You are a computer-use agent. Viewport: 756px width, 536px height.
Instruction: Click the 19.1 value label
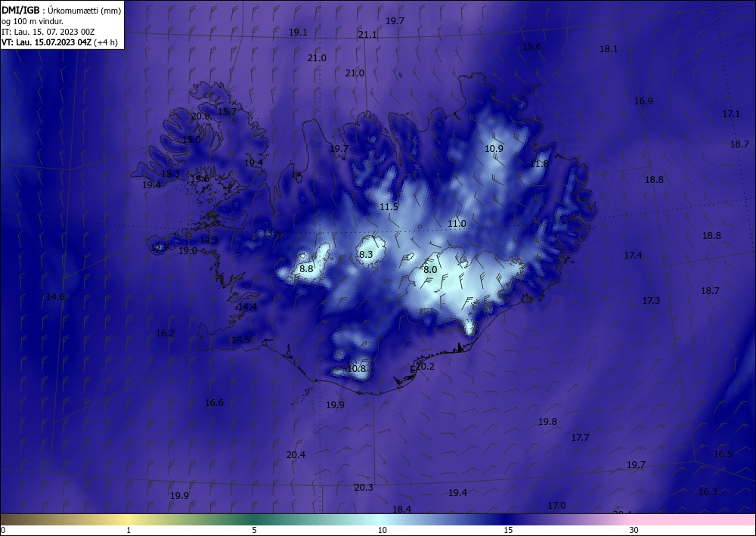pos(298,33)
